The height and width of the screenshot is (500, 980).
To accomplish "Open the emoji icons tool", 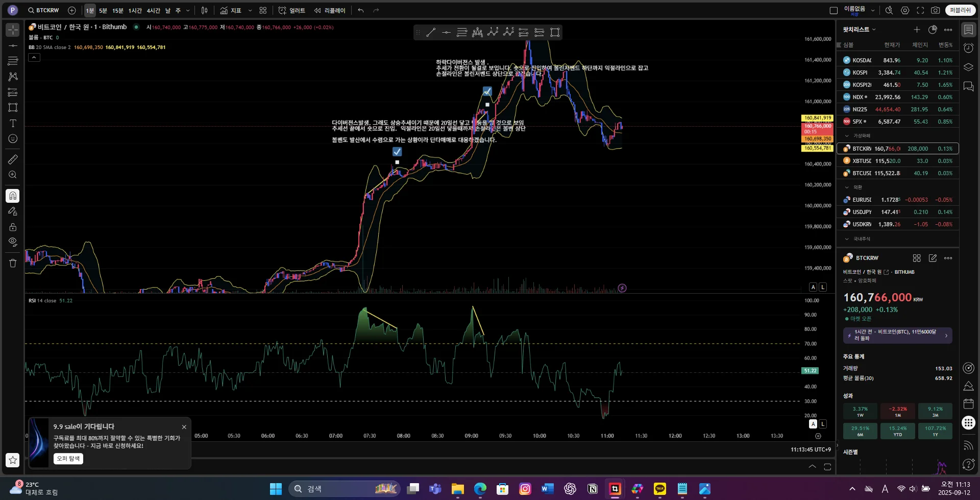I will pos(13,139).
